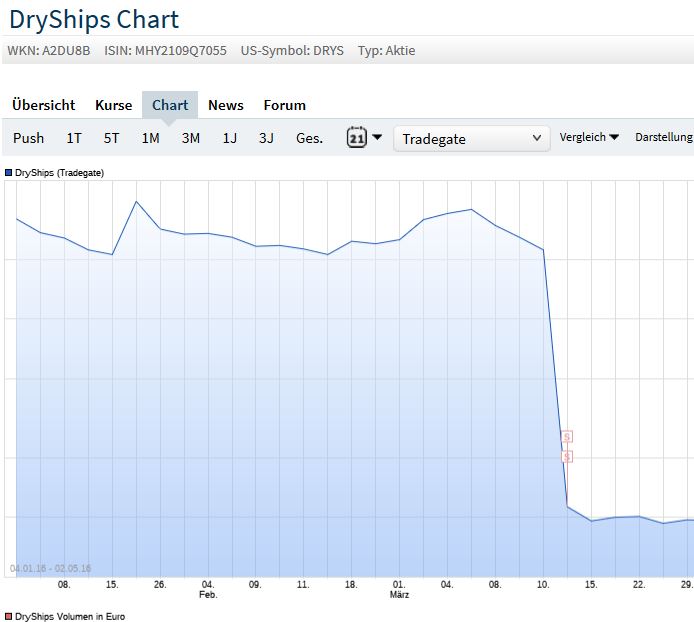
Task: Click the upper split marker on chart
Action: pos(567,436)
